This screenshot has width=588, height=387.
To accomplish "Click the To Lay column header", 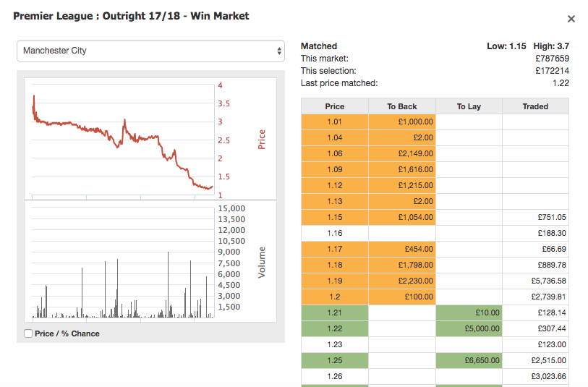I will click(469, 106).
